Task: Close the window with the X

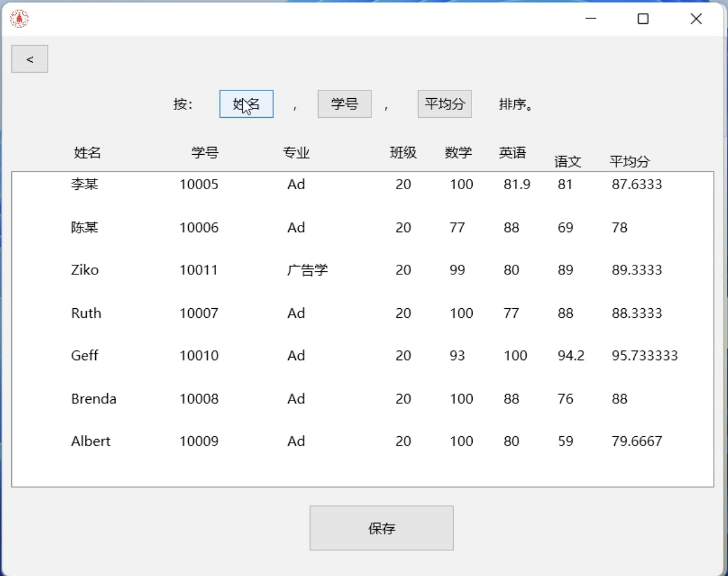Action: (696, 19)
